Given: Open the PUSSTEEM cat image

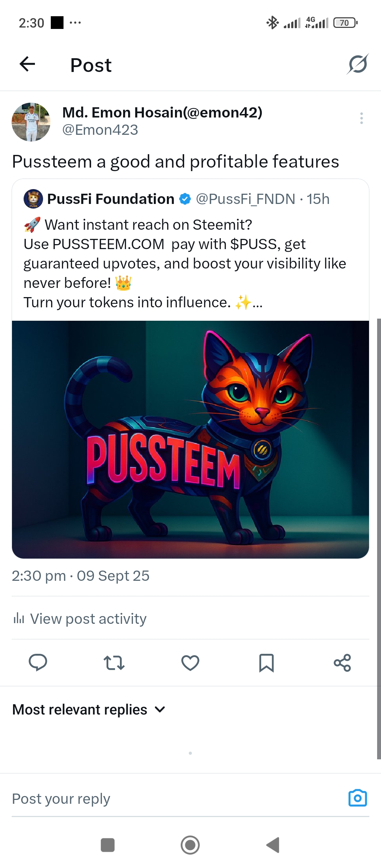Looking at the screenshot, I should tap(190, 439).
